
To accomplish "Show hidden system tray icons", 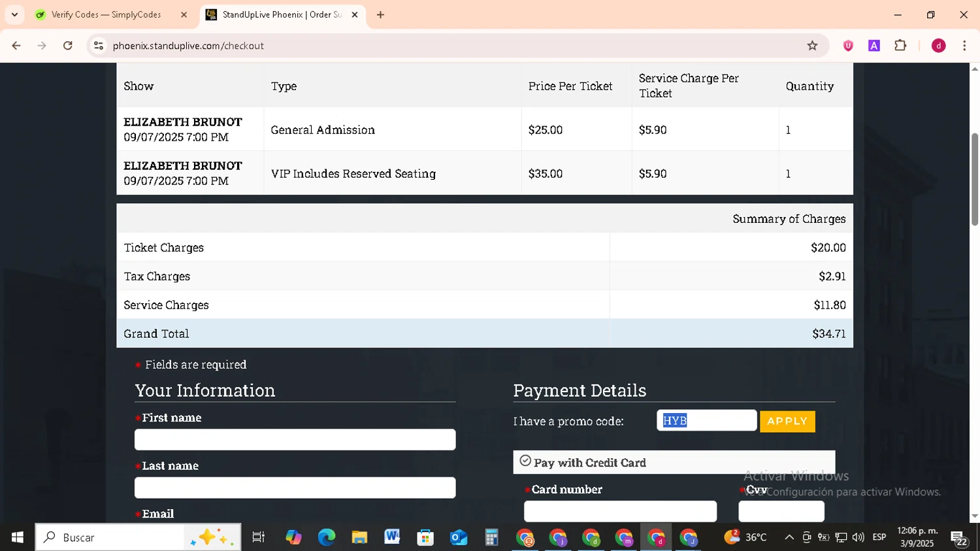I will 789,537.
